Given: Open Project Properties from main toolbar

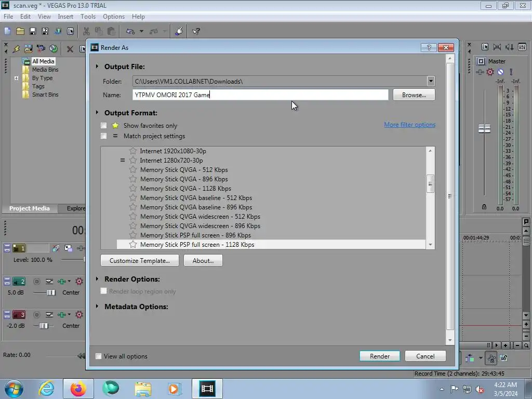Looking at the screenshot, I should click(x=70, y=31).
